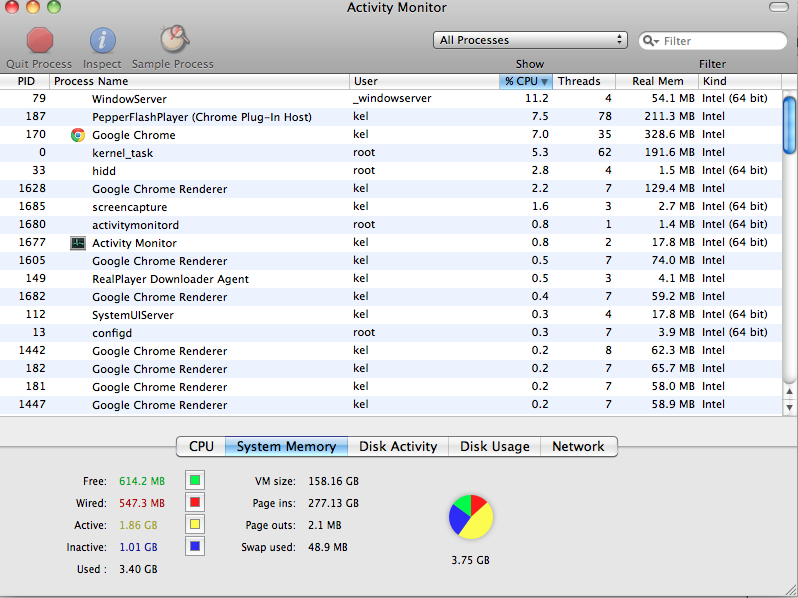798x598 pixels.
Task: Click the VM size 158.16 GB value
Action: click(x=333, y=481)
